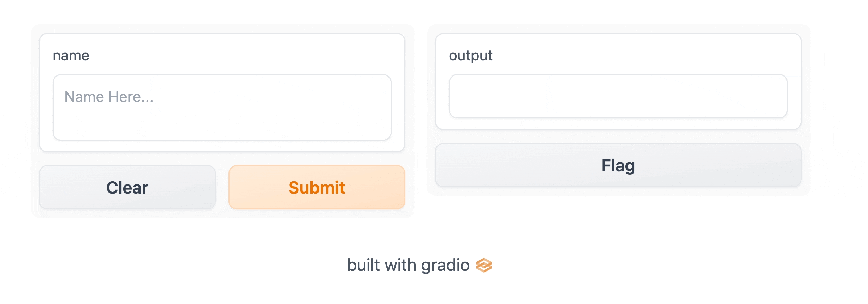Open the built with gradio link
This screenshot has width=868, height=304.
click(x=419, y=265)
